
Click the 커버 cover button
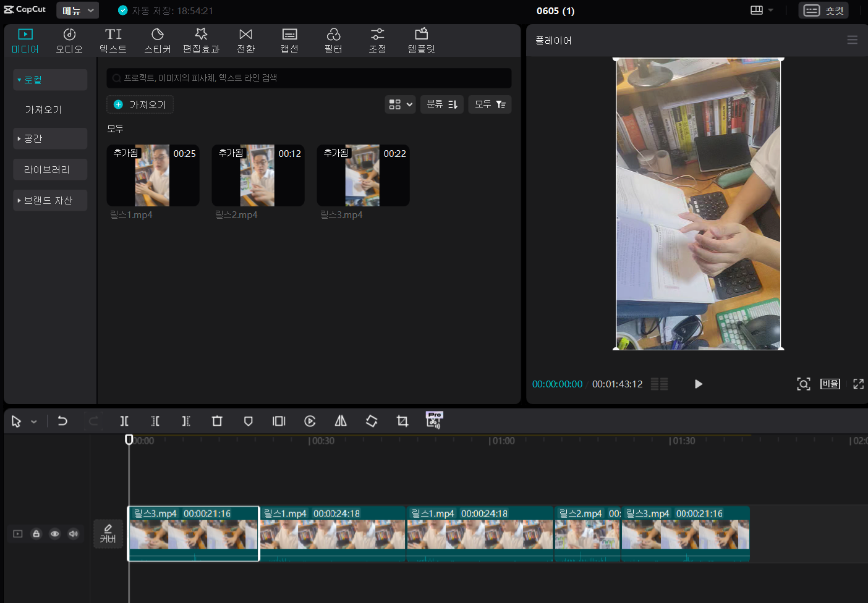pyautogui.click(x=108, y=534)
